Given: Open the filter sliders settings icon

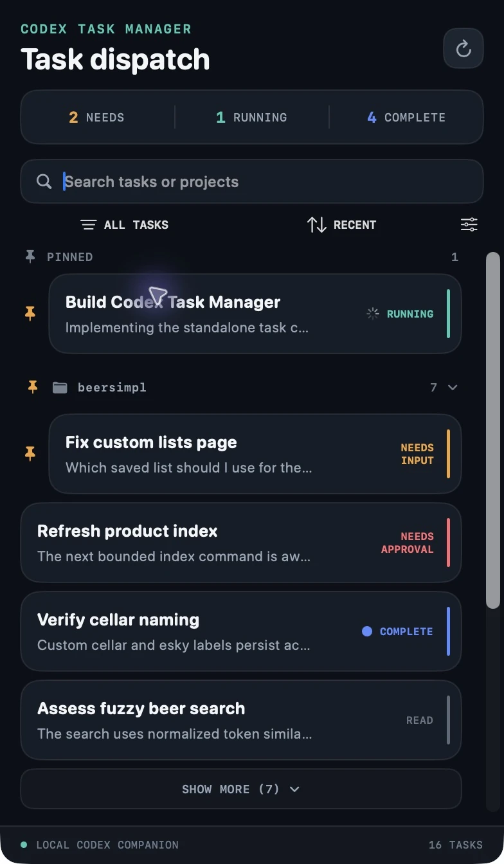Looking at the screenshot, I should click(469, 224).
